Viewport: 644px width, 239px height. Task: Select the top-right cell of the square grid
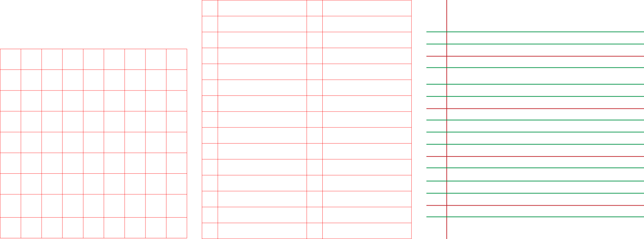pos(177,59)
